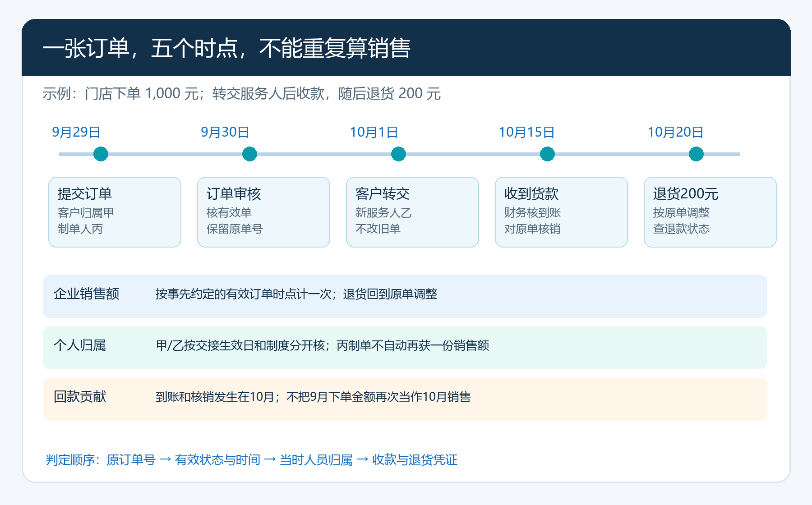Select the 收到货款 card

click(561, 212)
